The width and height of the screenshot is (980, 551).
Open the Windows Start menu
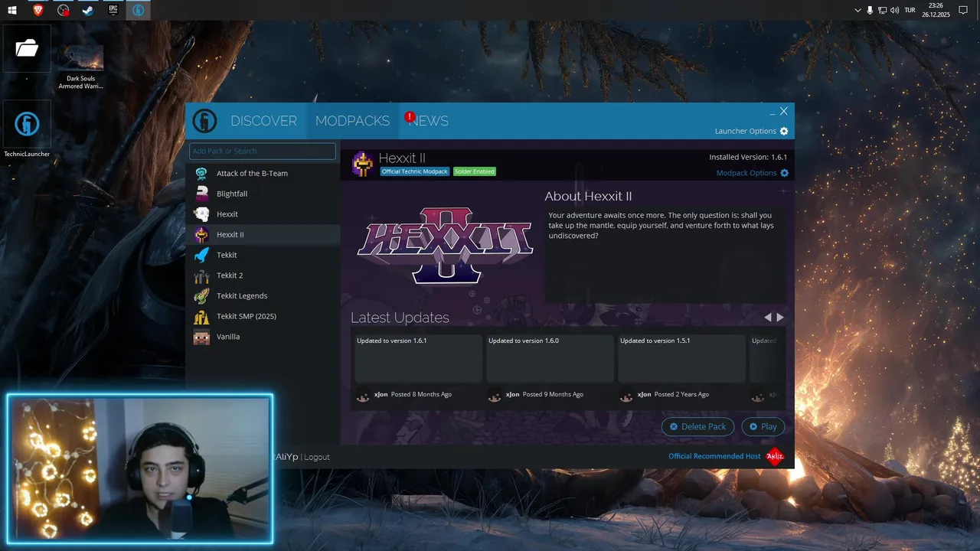click(x=12, y=10)
